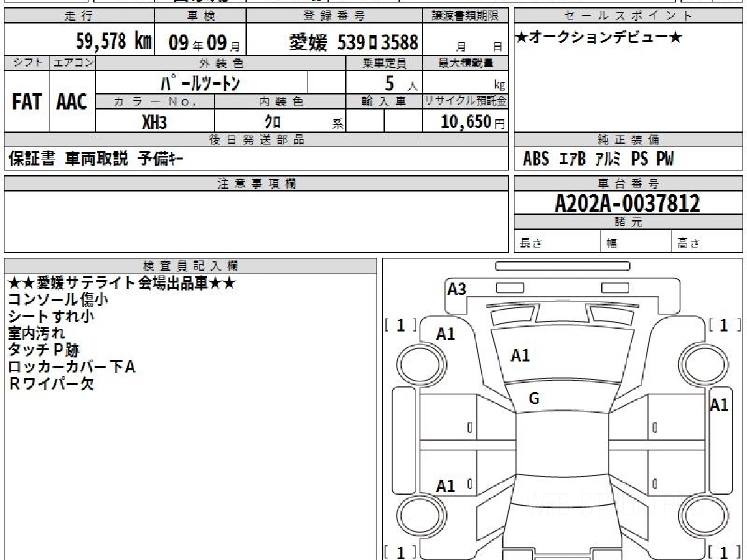Select the upper-left wheel circle in car diagram
The height and width of the screenshot is (560, 747).
point(414,361)
